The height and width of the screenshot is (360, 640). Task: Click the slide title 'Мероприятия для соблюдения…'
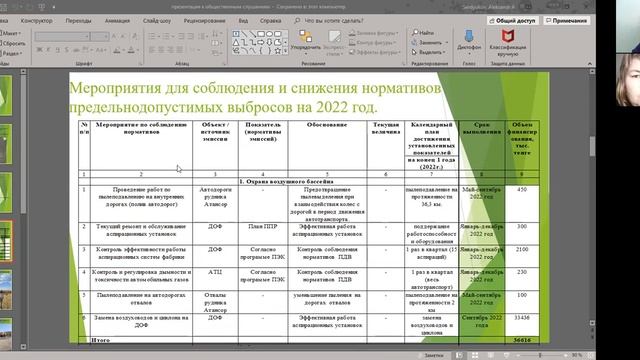pos(255,97)
